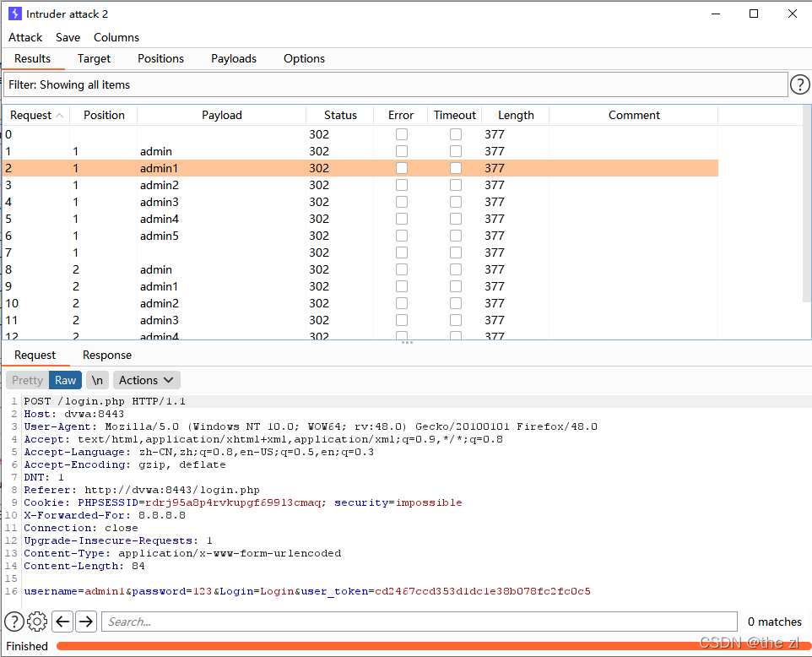Sort by Error column header
The width and height of the screenshot is (812, 657).
[x=401, y=115]
